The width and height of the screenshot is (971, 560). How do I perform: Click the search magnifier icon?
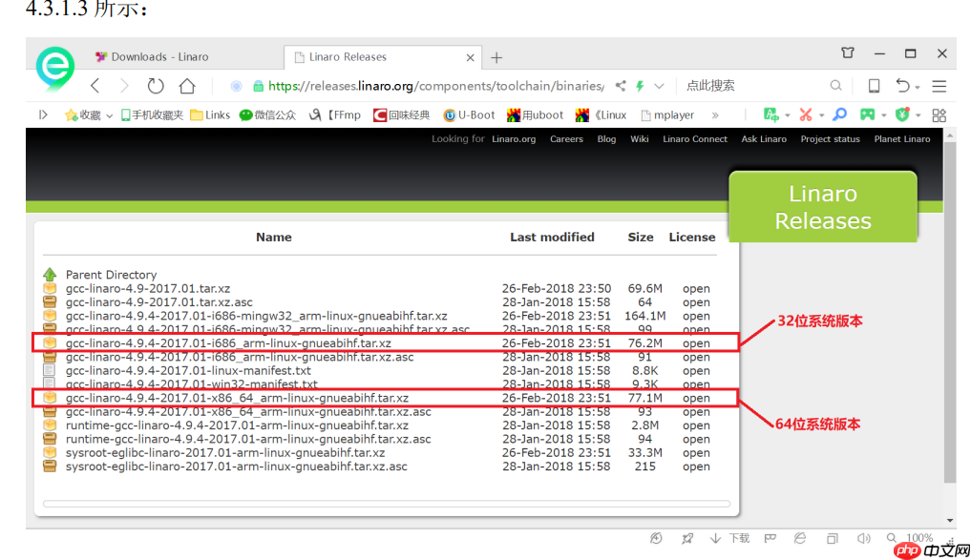click(835, 86)
